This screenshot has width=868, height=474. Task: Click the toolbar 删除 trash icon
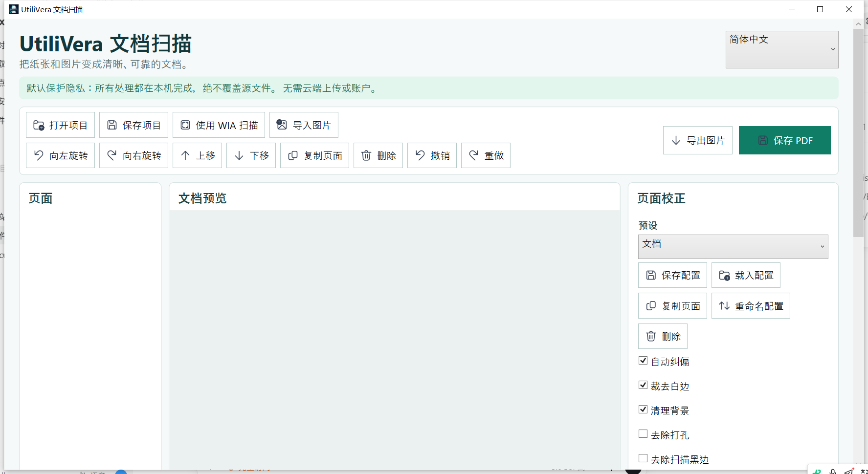click(x=366, y=155)
